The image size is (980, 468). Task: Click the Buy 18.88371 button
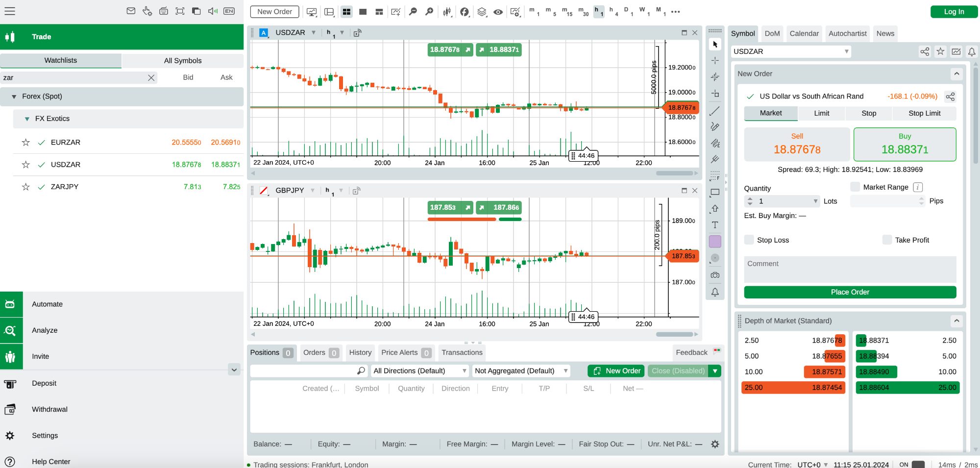coord(905,144)
